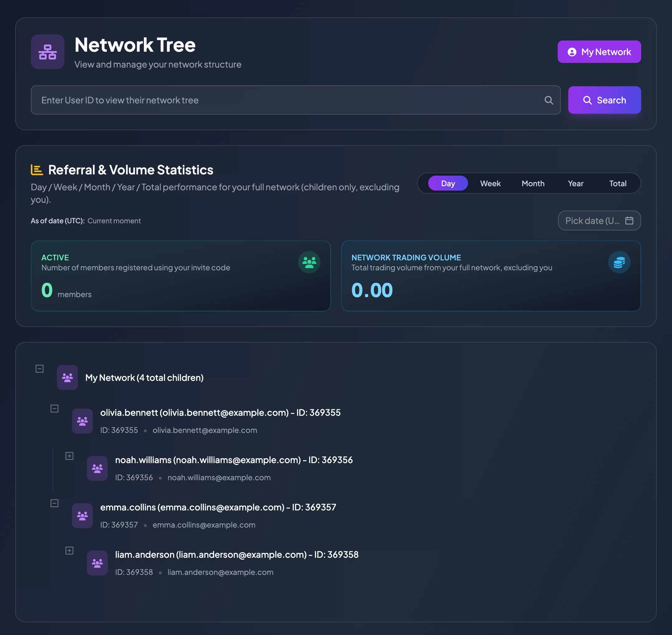The image size is (672, 635).
Task: Switch to Total period tab
Action: [x=618, y=183]
